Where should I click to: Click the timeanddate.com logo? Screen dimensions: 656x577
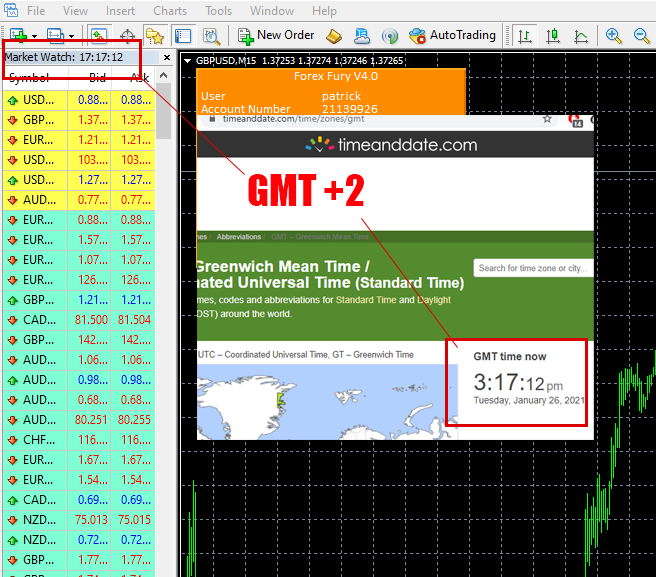tap(391, 145)
